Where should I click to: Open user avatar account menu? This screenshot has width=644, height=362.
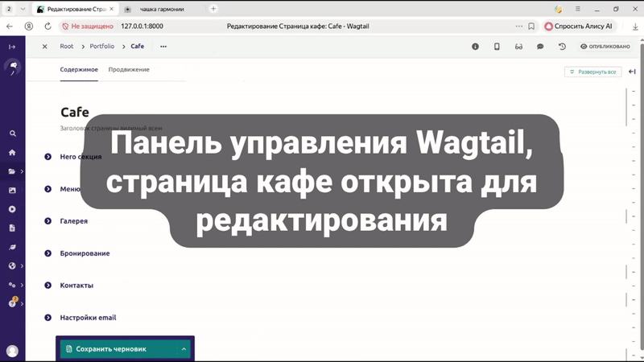tap(12, 351)
